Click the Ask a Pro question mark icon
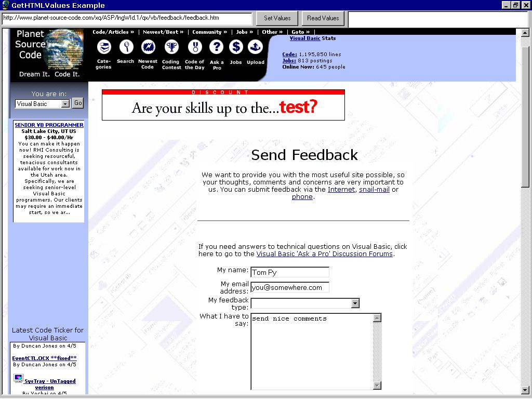This screenshot has width=532, height=399. 216,47
